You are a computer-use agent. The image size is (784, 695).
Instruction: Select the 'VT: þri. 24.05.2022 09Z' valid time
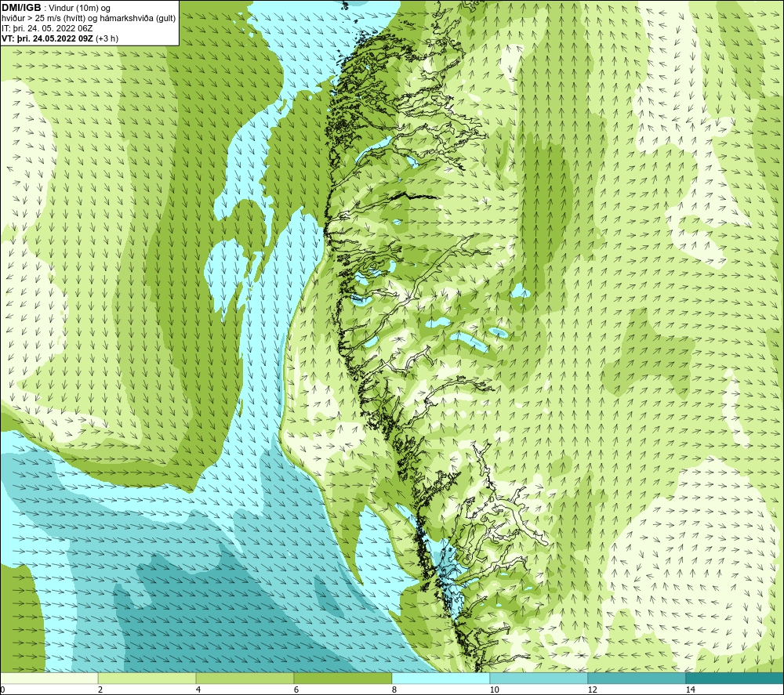(48, 38)
